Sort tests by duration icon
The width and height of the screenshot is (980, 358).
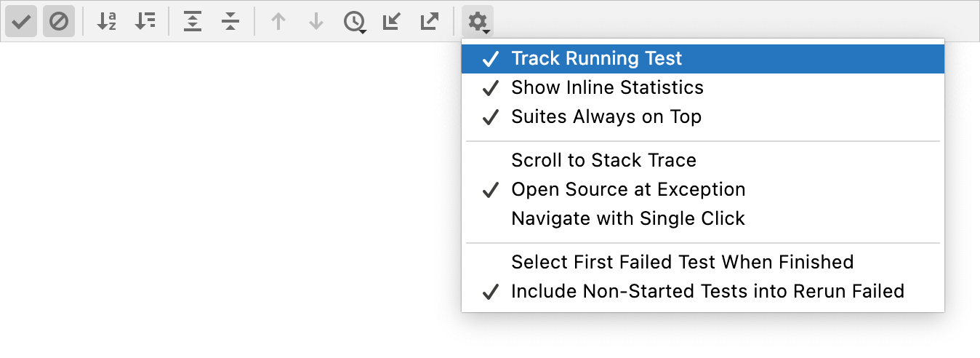click(x=145, y=22)
